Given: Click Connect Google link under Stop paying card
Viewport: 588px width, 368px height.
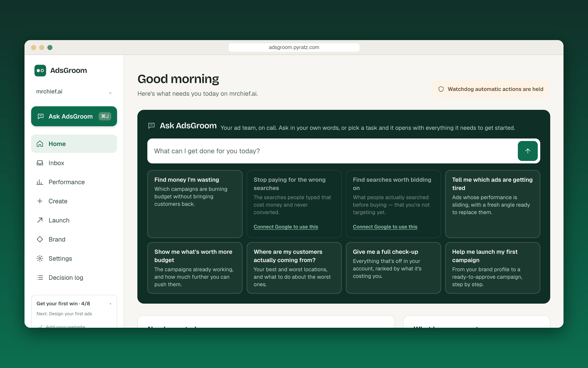Looking at the screenshot, I should (x=286, y=227).
